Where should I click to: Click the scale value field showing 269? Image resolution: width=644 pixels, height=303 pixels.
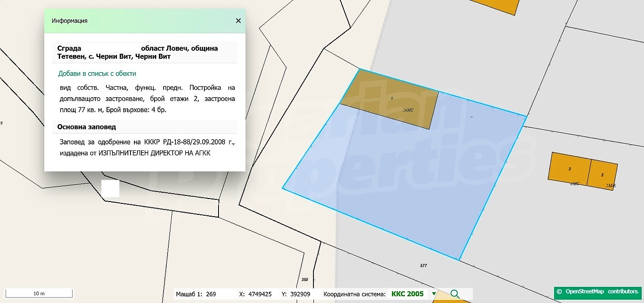tap(211, 294)
